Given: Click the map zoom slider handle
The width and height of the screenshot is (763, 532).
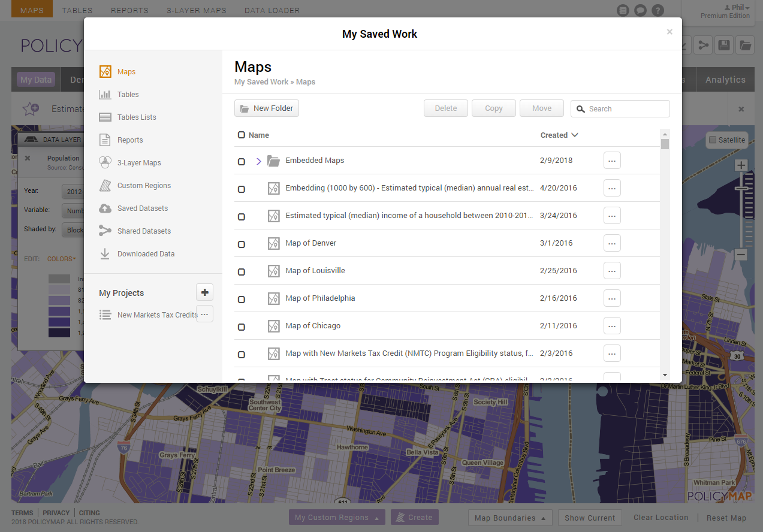Looking at the screenshot, I should click(x=741, y=189).
